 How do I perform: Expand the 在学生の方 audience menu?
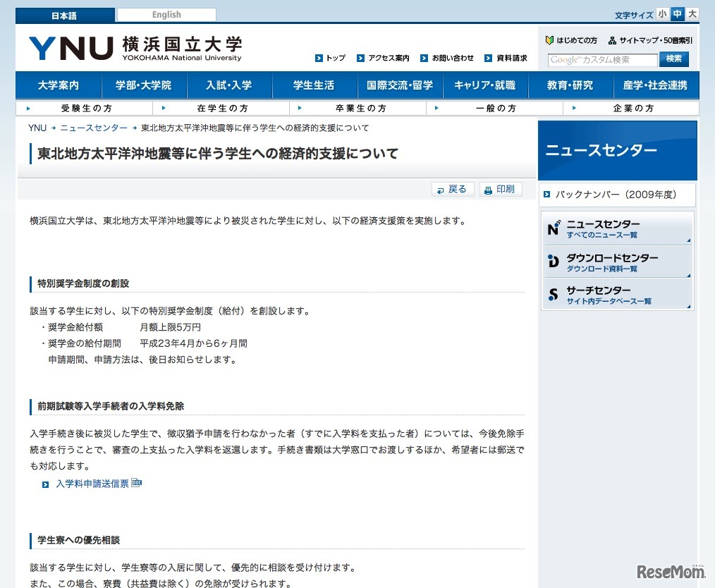pyautogui.click(x=221, y=109)
